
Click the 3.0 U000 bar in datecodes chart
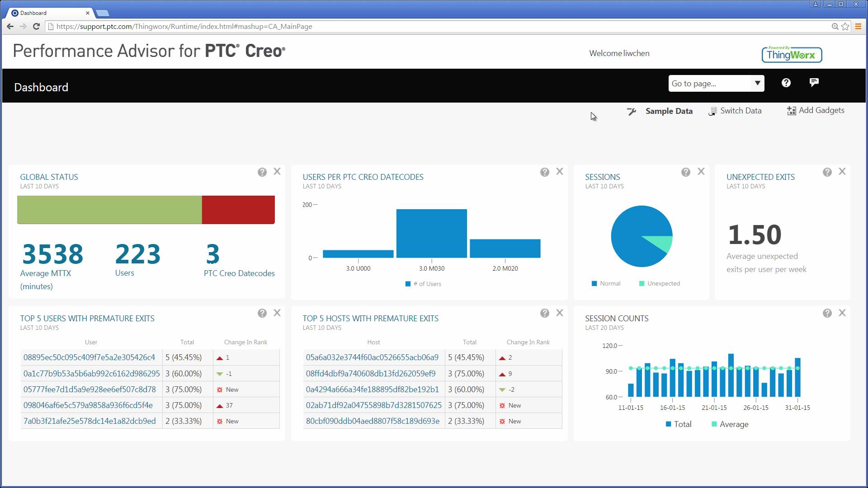point(358,254)
